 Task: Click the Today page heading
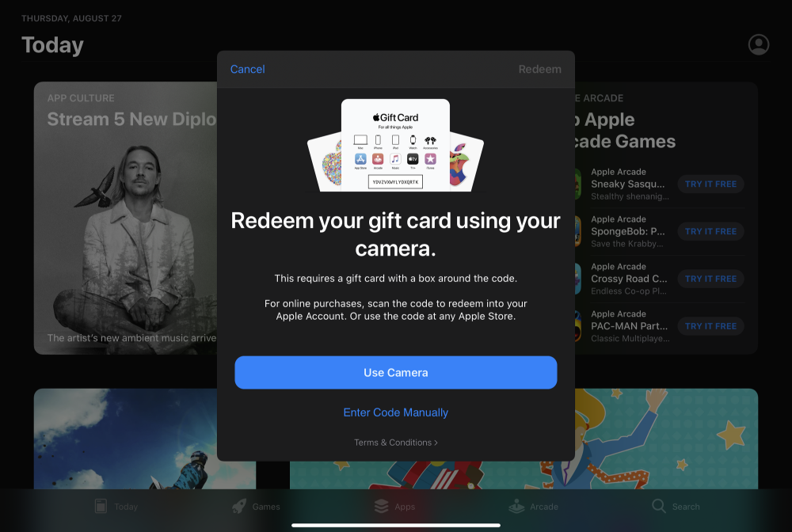click(52, 45)
